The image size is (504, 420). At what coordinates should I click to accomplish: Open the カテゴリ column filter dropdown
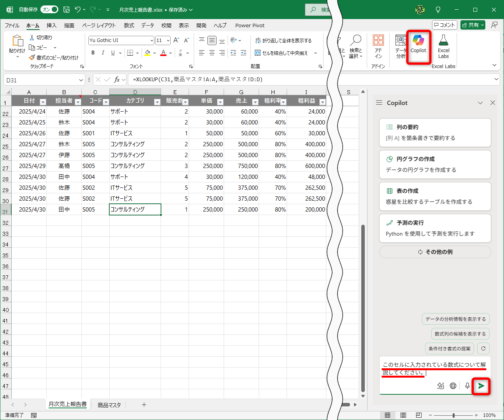pyautogui.click(x=157, y=102)
